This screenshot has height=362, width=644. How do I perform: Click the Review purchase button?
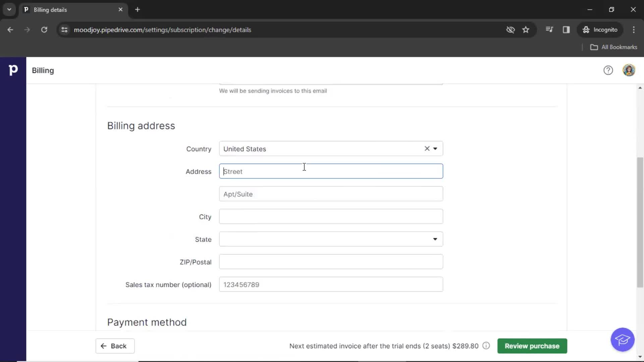[x=531, y=346]
